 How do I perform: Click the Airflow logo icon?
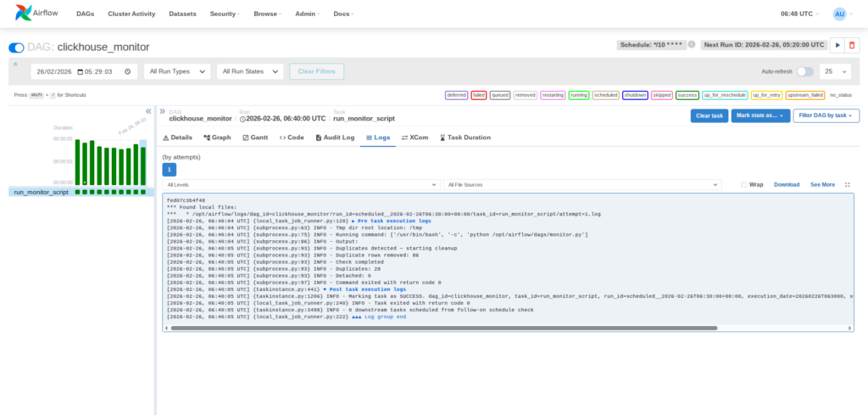click(x=23, y=14)
